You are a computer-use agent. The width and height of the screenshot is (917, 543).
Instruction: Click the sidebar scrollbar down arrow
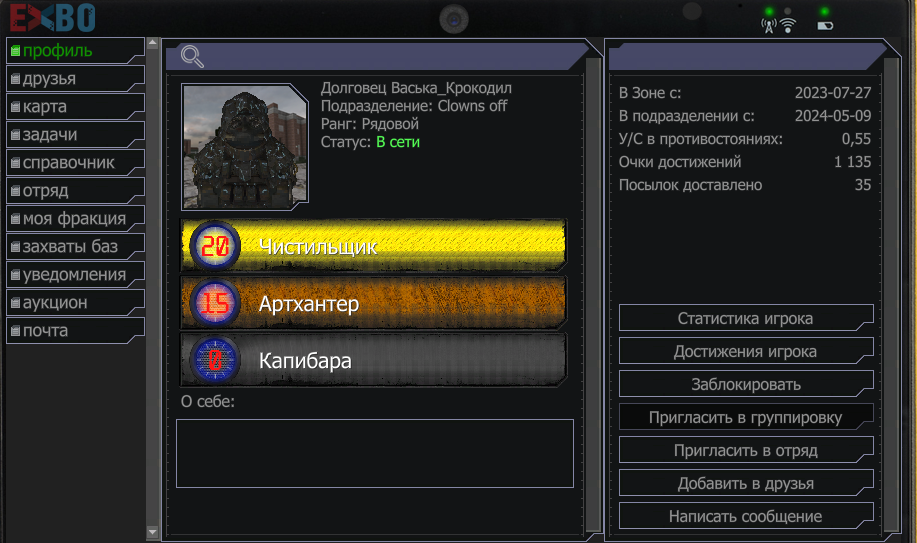coord(152,532)
